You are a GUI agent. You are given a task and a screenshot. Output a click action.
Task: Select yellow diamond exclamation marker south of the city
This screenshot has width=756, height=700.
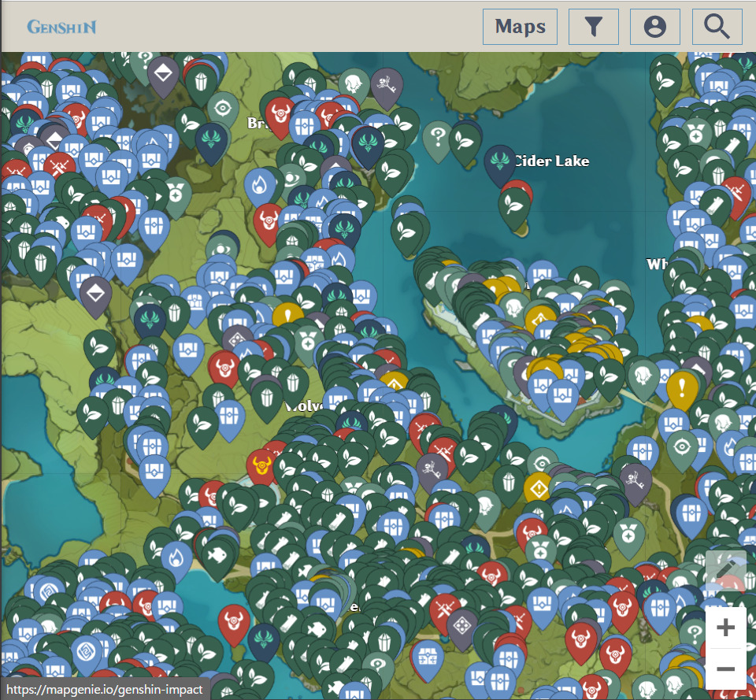538,489
